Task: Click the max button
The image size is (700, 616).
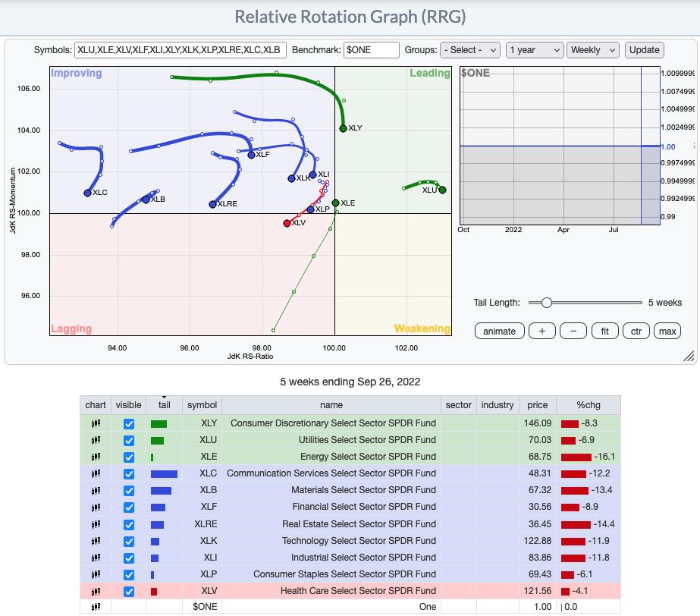Action: click(667, 332)
